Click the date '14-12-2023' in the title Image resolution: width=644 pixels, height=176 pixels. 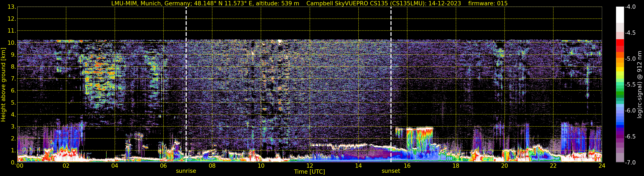445,3
